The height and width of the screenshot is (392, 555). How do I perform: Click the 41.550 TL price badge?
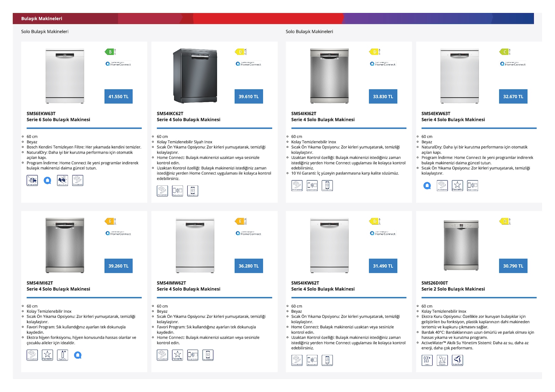[x=118, y=96]
